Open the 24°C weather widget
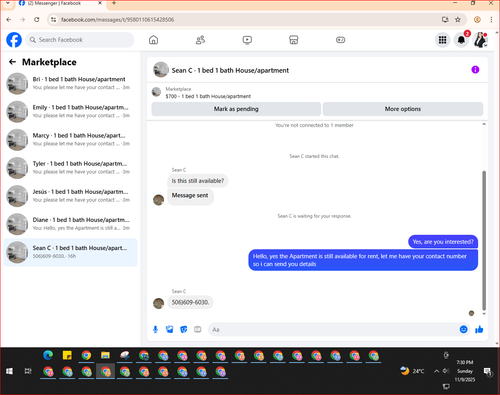 pyautogui.click(x=412, y=371)
